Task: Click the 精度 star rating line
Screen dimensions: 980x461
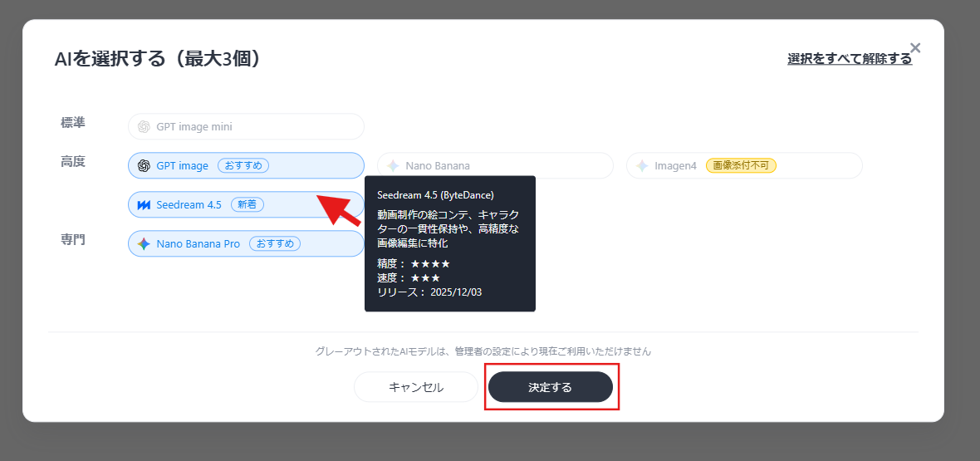Action: pyautogui.click(x=414, y=264)
